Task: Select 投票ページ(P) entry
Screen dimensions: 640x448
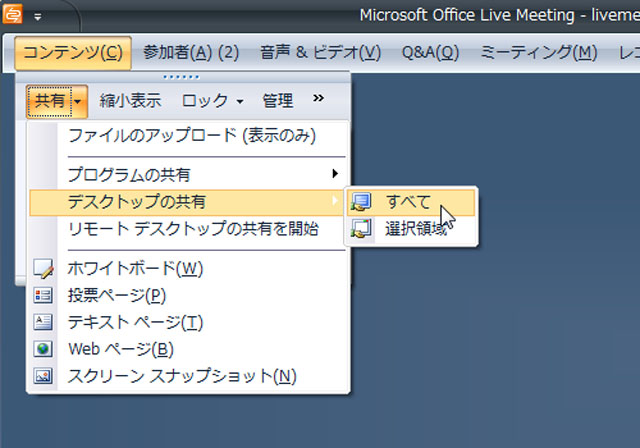Action: [x=117, y=296]
